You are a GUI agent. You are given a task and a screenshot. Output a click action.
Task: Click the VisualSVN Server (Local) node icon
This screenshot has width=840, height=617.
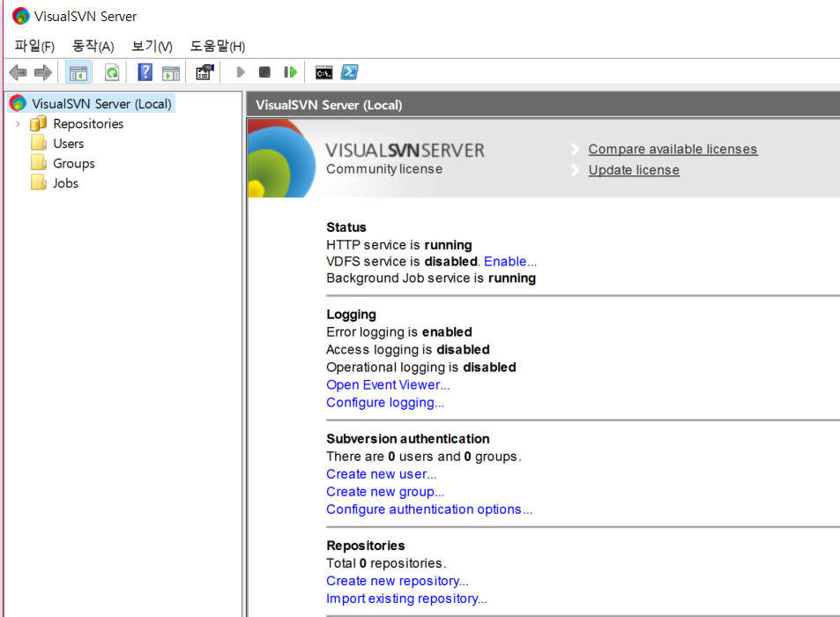coord(18,103)
